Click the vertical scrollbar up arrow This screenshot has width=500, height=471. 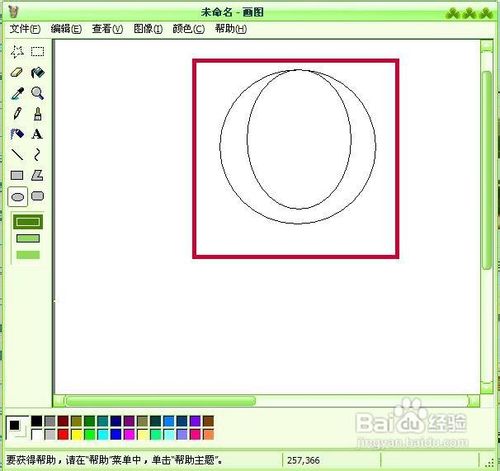487,45
